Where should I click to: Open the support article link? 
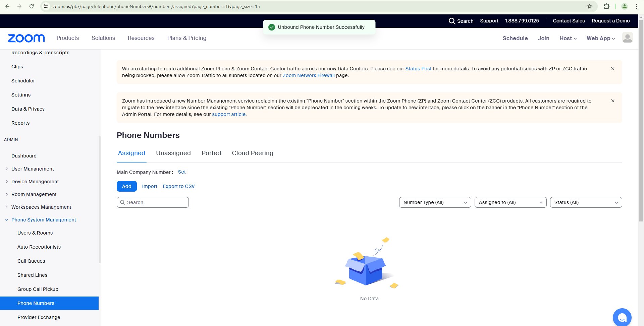(229, 114)
